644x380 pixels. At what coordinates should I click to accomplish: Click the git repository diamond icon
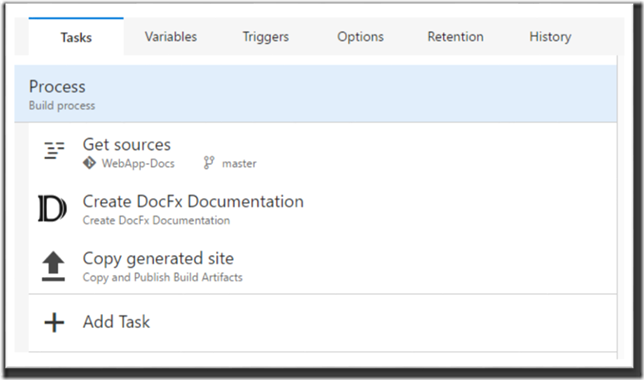point(89,163)
